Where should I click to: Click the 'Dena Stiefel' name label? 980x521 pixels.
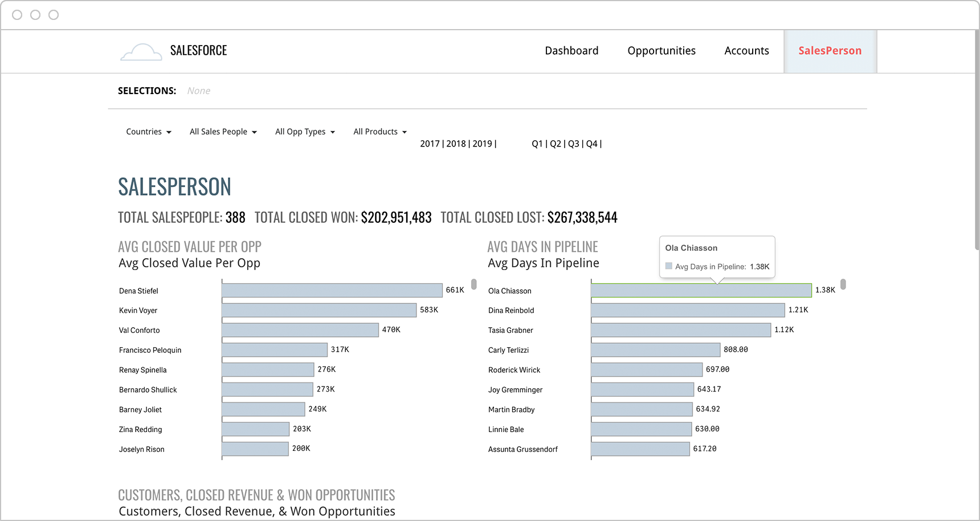coord(138,291)
